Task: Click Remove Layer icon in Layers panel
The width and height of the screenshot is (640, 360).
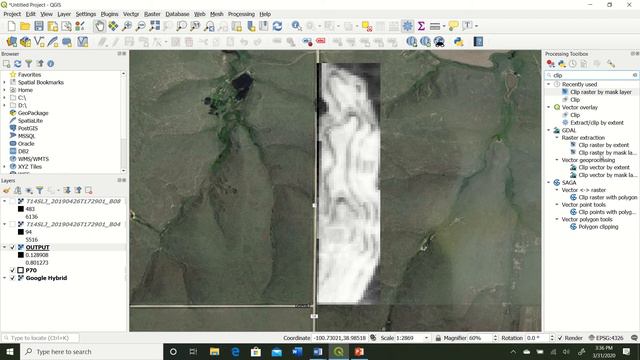Action: [89, 190]
